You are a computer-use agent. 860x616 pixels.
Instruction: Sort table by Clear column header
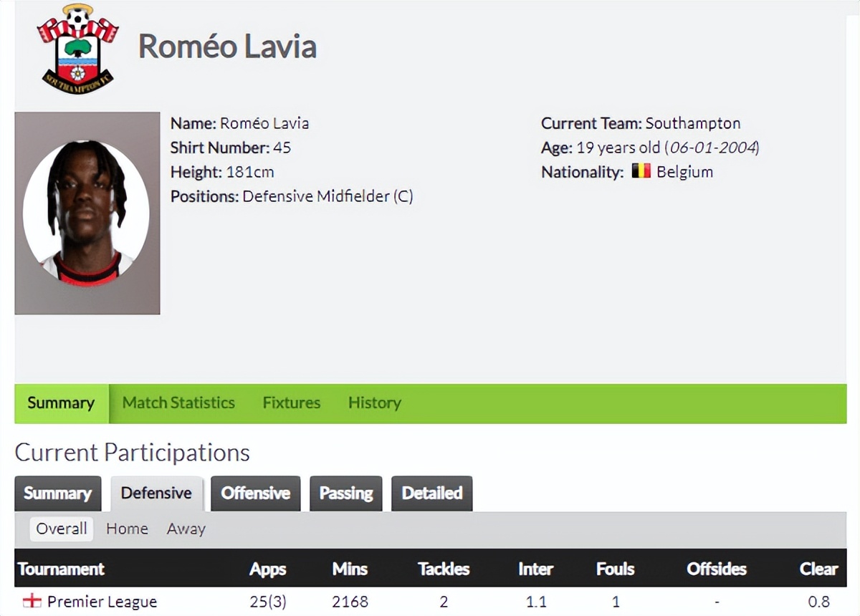[818, 569]
